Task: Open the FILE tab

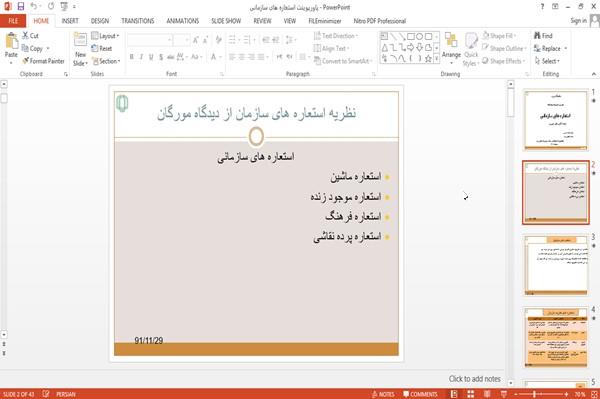Action: click(13, 21)
